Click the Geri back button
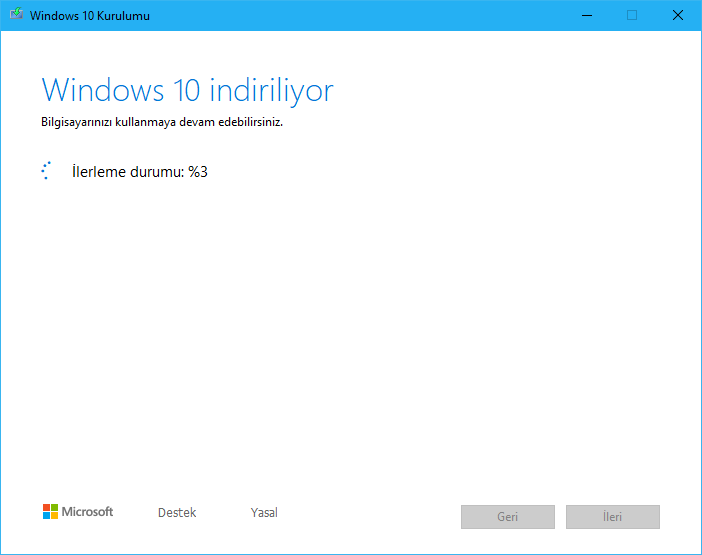Image resolution: width=702 pixels, height=555 pixels. pos(508,517)
